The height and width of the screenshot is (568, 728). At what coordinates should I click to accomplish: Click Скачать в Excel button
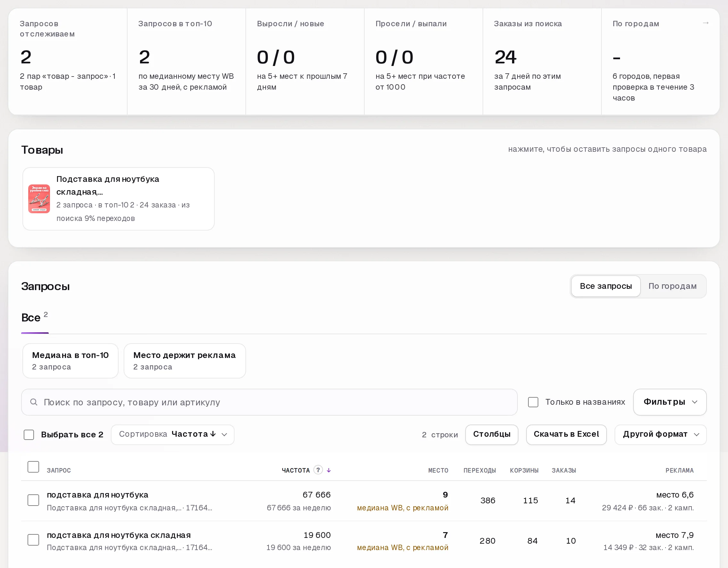pos(566,434)
